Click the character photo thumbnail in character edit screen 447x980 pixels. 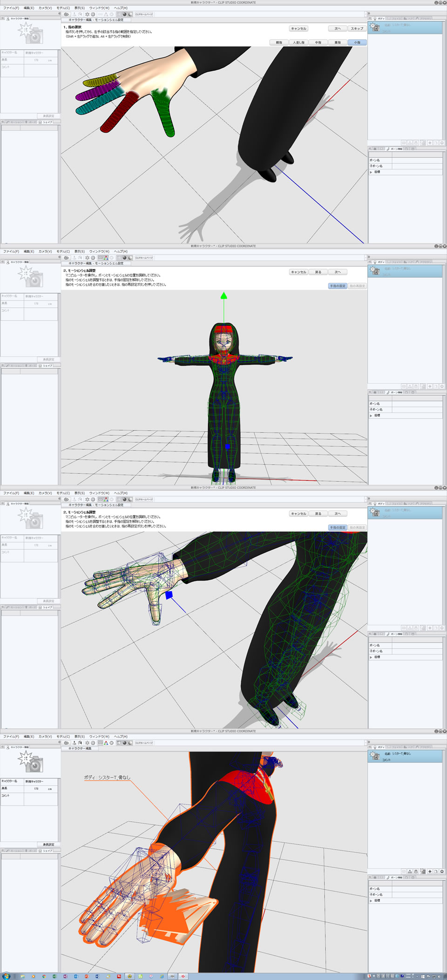coord(30,762)
